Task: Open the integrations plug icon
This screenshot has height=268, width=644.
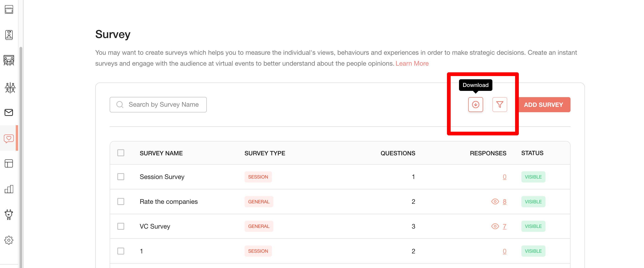Action: (9, 214)
